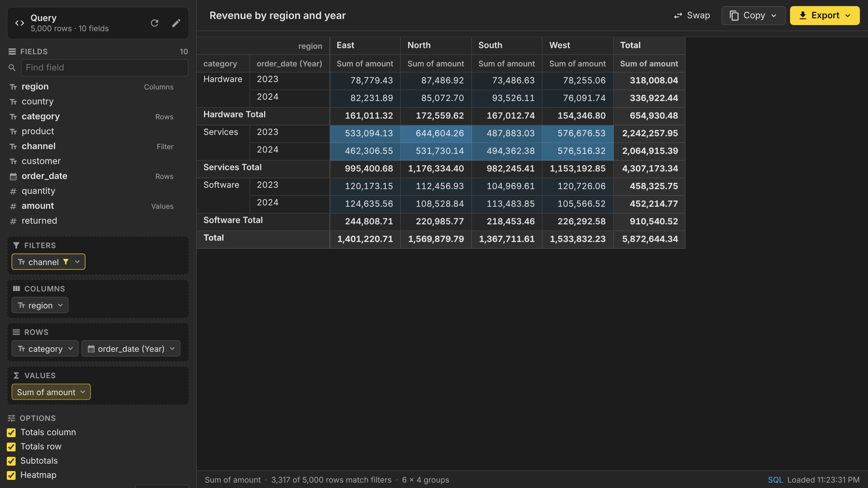Click the code brackets Query icon

[20, 23]
